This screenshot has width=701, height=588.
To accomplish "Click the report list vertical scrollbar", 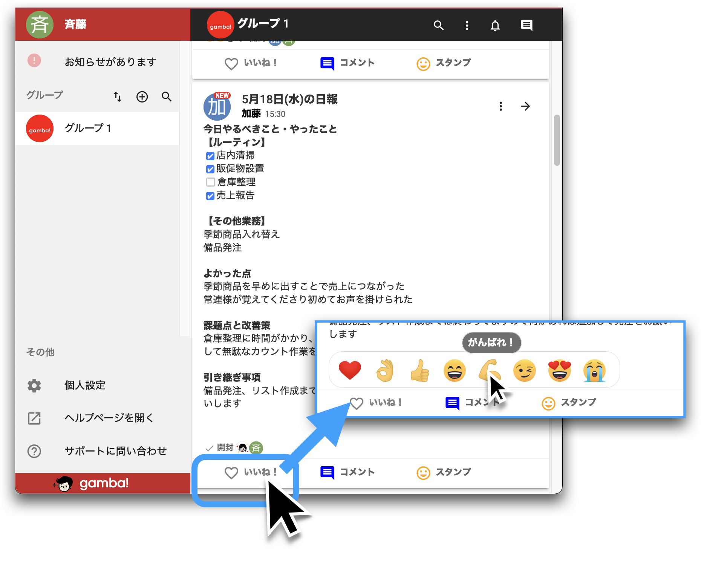I will click(x=557, y=140).
